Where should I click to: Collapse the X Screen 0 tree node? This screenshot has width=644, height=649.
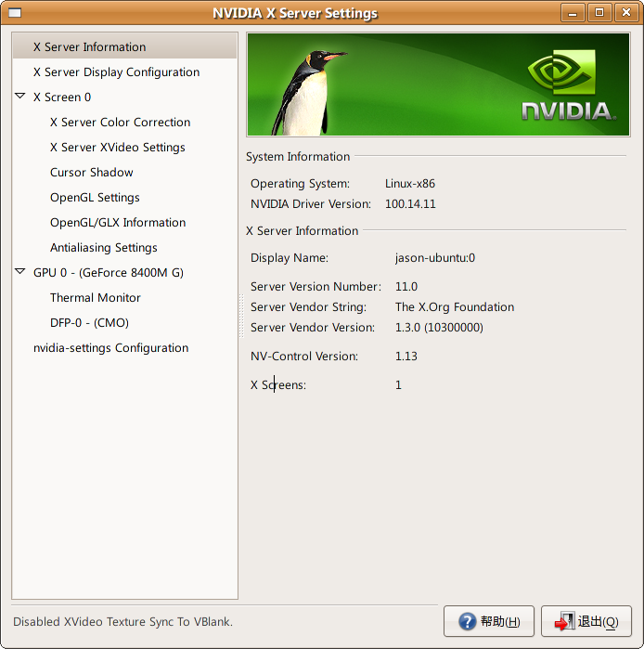point(19,97)
